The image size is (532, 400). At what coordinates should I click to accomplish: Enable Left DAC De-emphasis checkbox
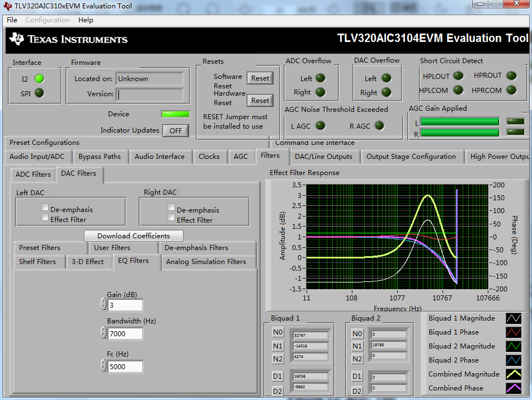coord(45,208)
